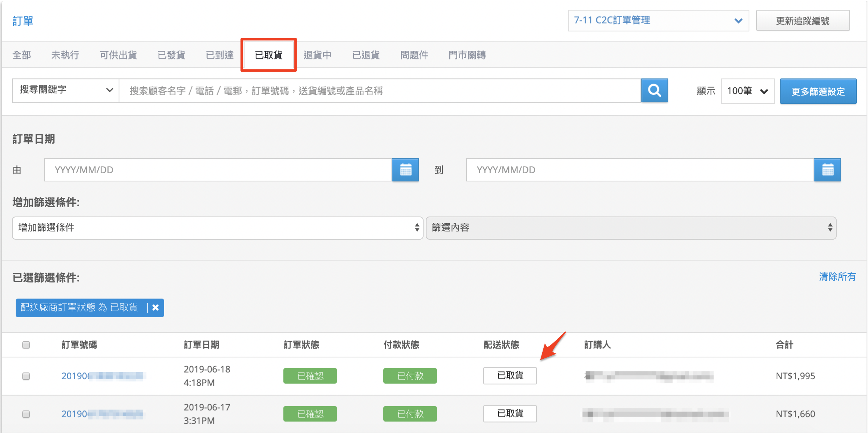
Task: Open order number for NT$1,995 row
Action: click(x=103, y=376)
